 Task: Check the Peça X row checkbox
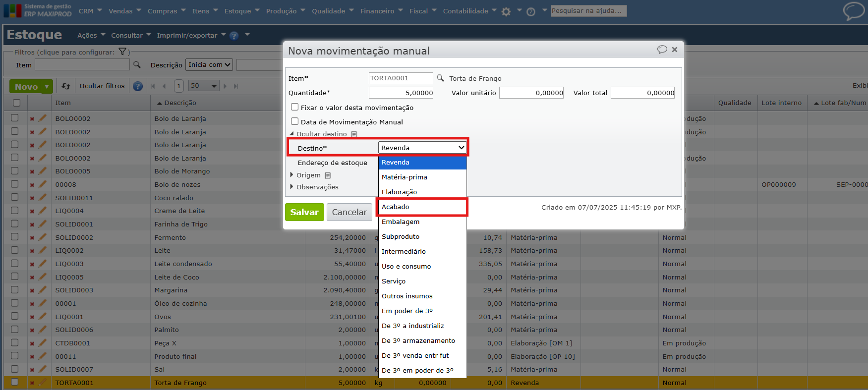click(x=15, y=342)
